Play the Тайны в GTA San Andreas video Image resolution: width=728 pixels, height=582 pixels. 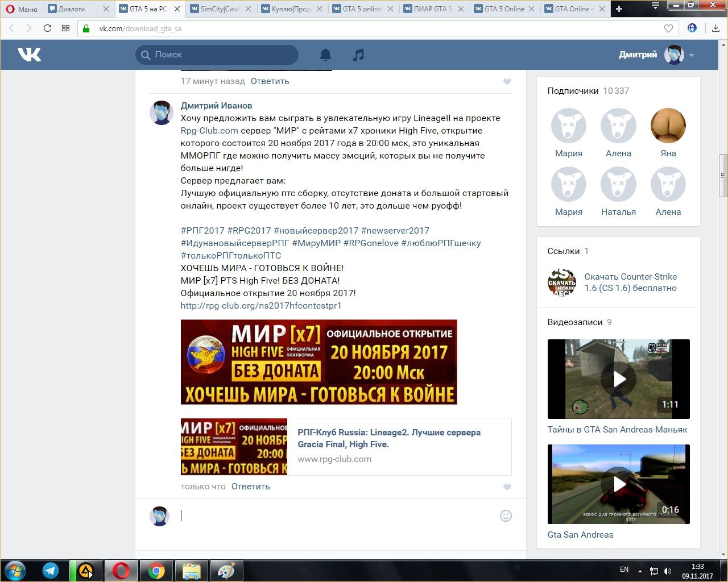[619, 379]
